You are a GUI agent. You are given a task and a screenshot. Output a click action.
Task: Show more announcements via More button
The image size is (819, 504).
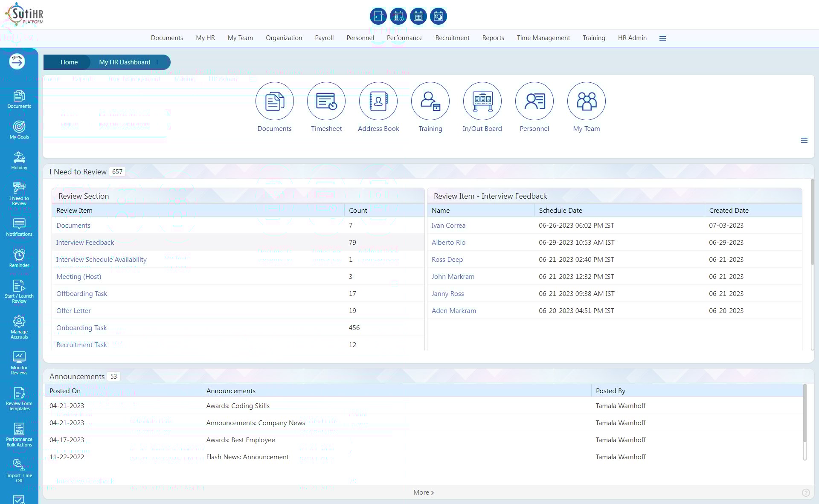point(423,492)
